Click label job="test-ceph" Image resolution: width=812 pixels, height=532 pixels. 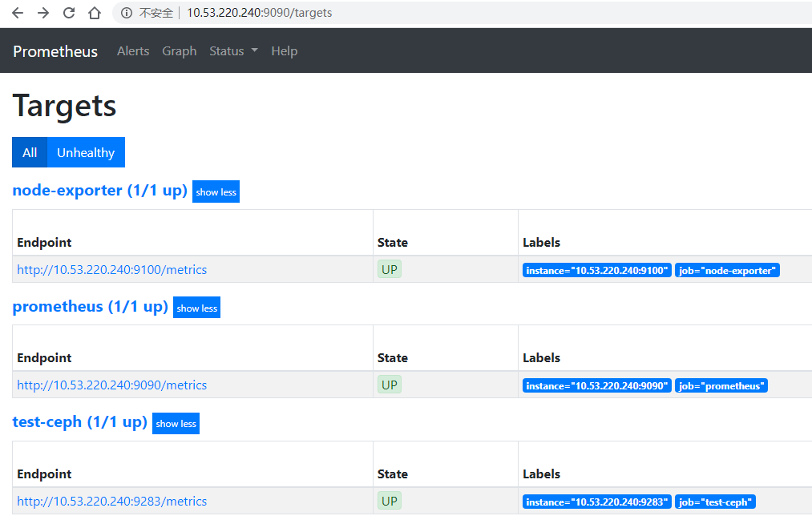pos(715,502)
